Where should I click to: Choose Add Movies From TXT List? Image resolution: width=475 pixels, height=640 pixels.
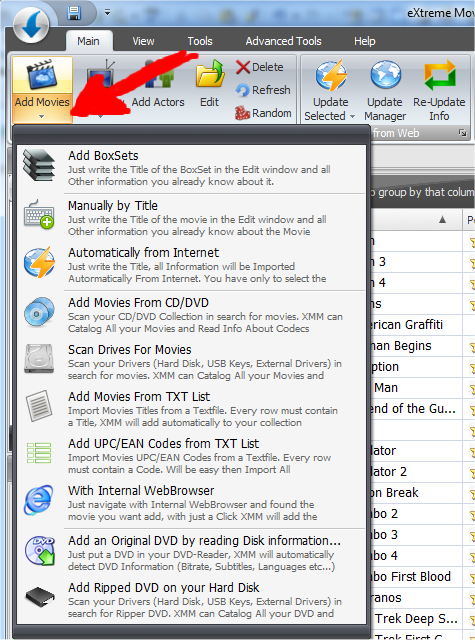point(191,409)
